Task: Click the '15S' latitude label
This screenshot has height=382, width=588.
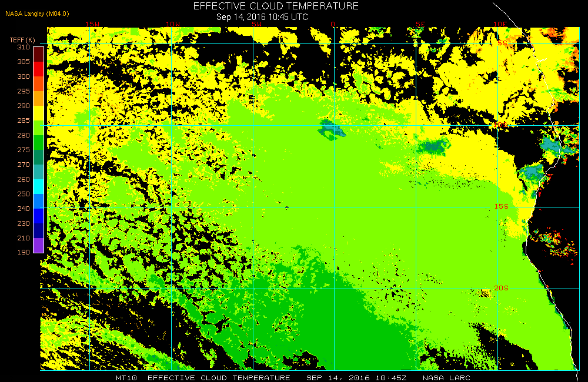Action: tap(502, 206)
